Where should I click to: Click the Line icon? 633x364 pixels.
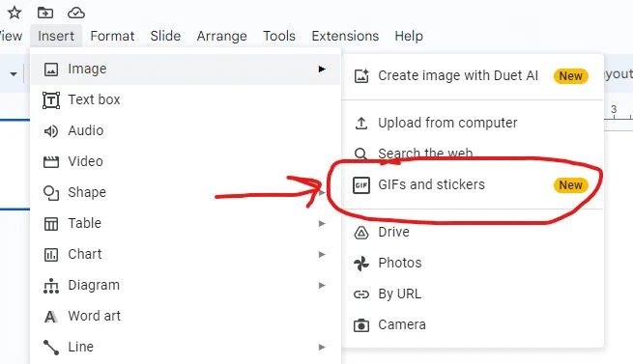(51, 348)
